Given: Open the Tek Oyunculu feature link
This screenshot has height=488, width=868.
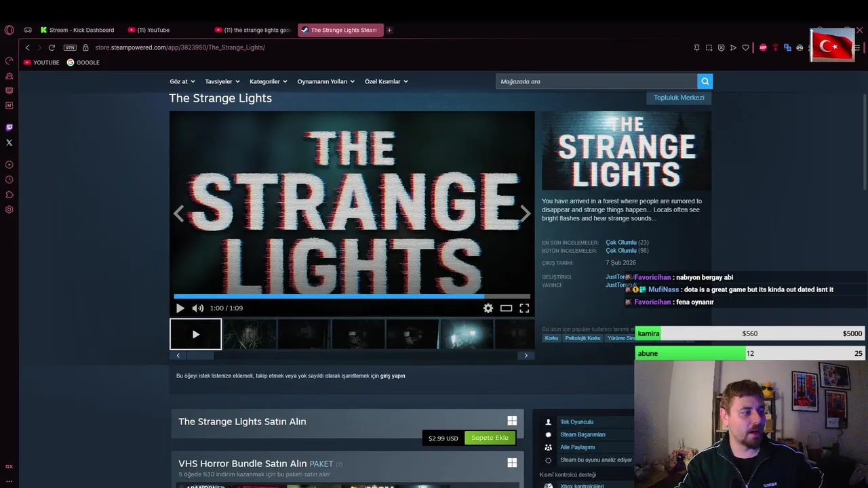Looking at the screenshot, I should click(576, 422).
